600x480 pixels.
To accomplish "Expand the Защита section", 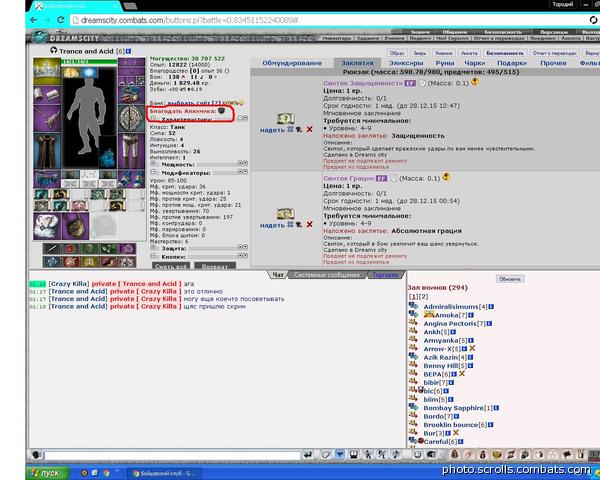I will click(154, 248).
